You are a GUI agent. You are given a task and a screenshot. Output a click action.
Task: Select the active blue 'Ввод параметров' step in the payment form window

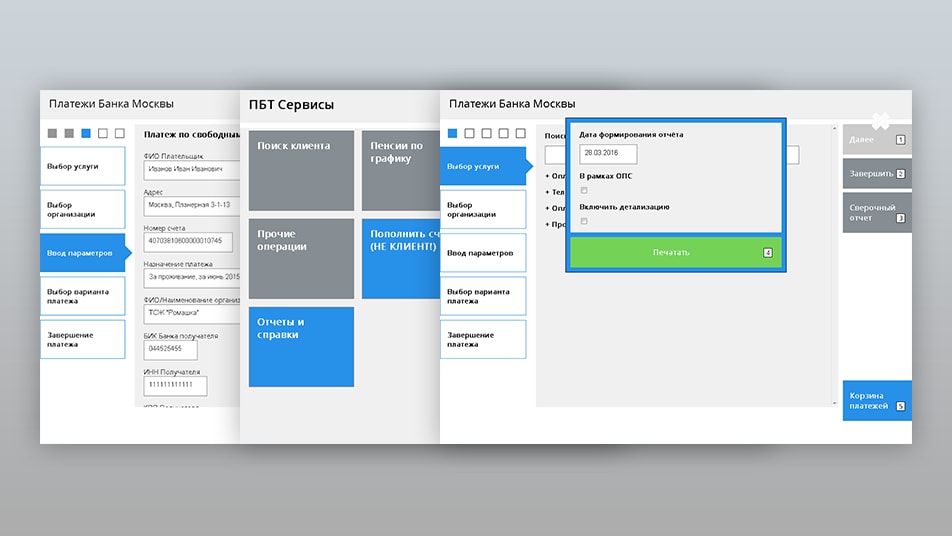[83, 253]
